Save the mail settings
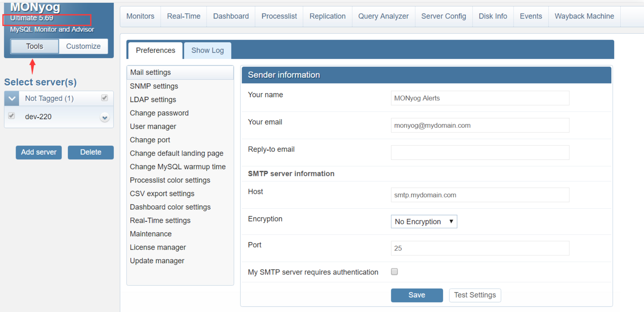This screenshot has height=312, width=644. (417, 295)
